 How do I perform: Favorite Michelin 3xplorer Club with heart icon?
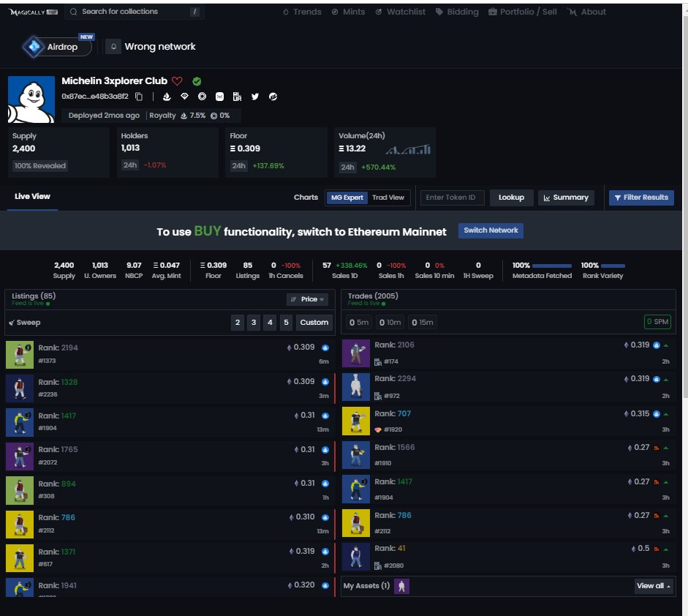pyautogui.click(x=177, y=81)
